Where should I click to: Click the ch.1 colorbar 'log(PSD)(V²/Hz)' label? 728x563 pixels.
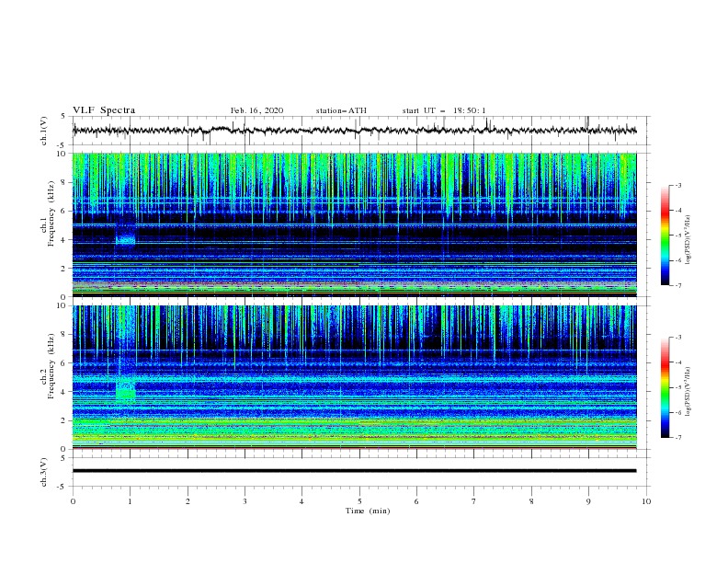click(688, 240)
